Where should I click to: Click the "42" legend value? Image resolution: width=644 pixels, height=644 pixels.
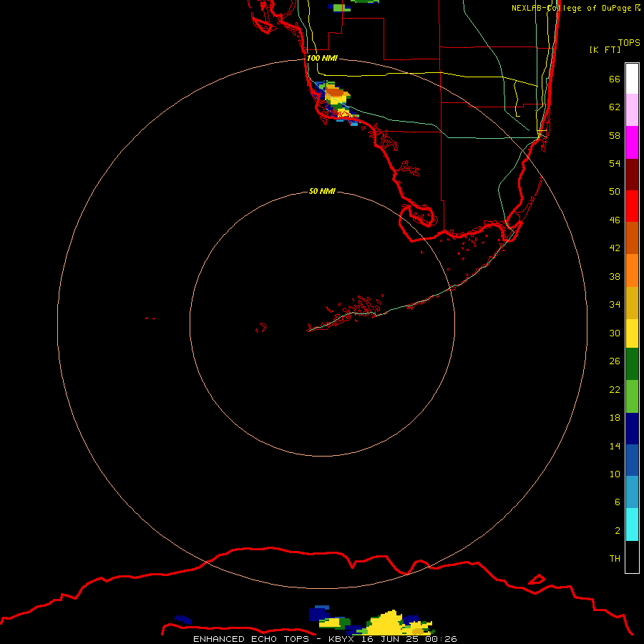pos(615,248)
